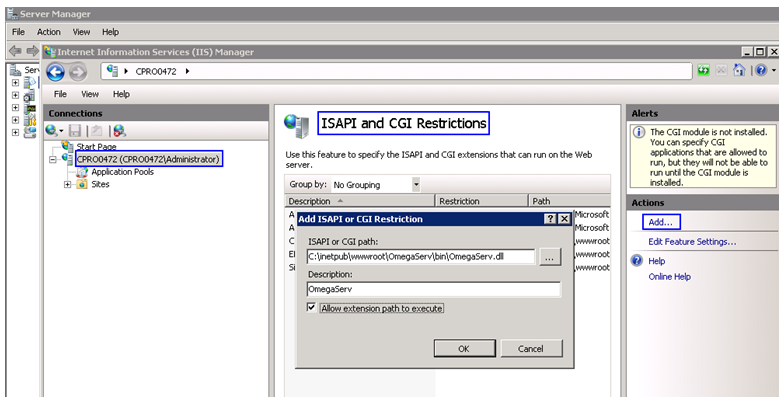The height and width of the screenshot is (401, 782).
Task: Open Server Manager's Help menu
Action: 110,32
